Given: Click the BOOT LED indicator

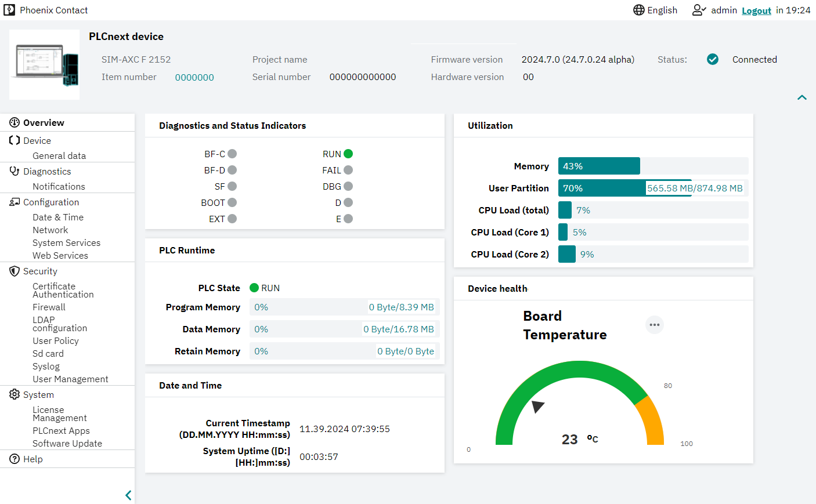Looking at the screenshot, I should (x=232, y=202).
